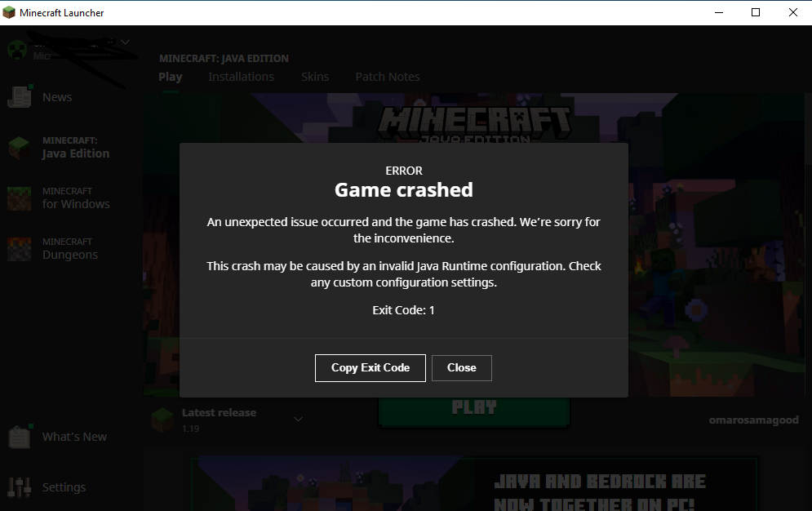Click the MINECRAFT: JAVA EDITION header text

(x=224, y=59)
